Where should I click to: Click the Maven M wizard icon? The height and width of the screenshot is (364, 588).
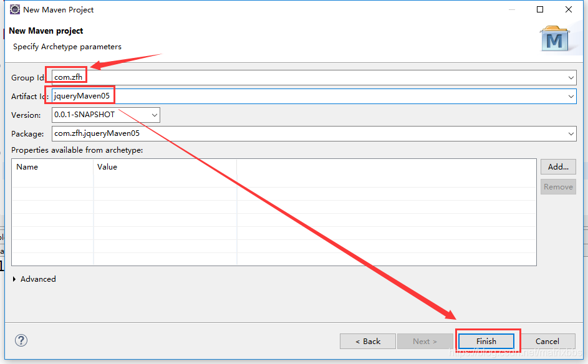click(x=554, y=39)
